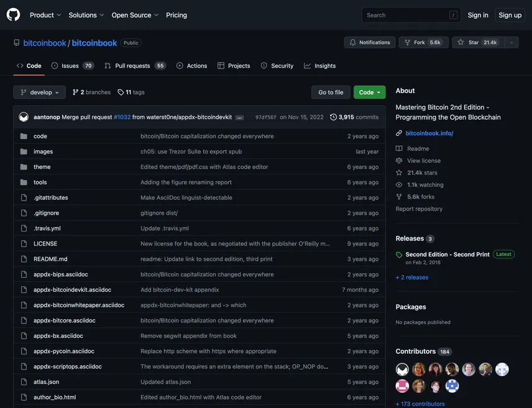This screenshot has width=532, height=408.
Task: Click the bitcoinbook owner name link
Action: coord(45,43)
